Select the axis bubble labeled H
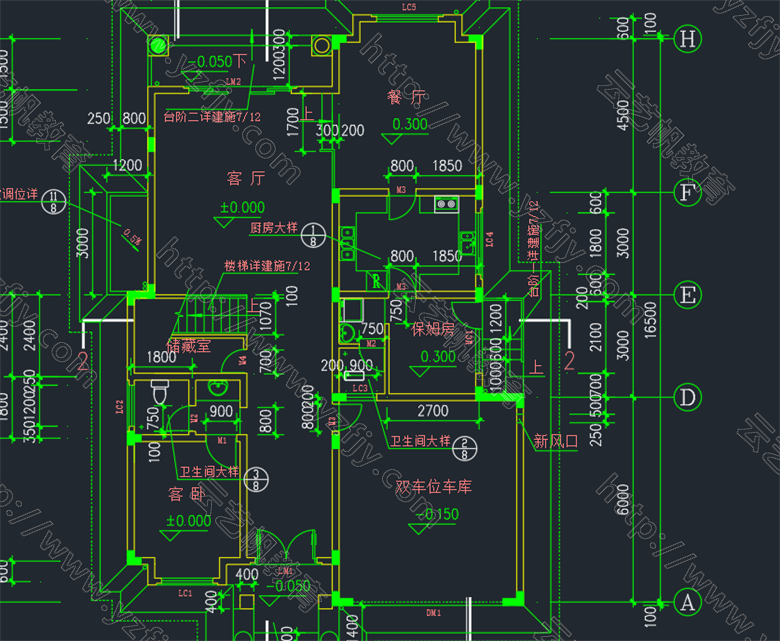The image size is (780, 641). tap(687, 38)
